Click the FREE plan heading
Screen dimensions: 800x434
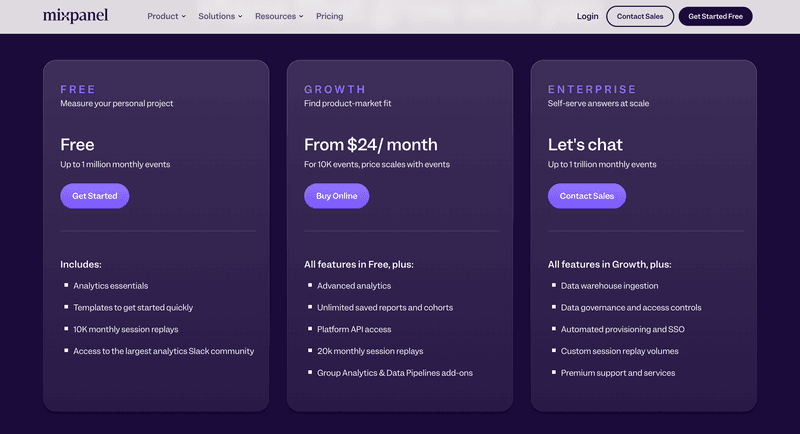click(x=78, y=89)
